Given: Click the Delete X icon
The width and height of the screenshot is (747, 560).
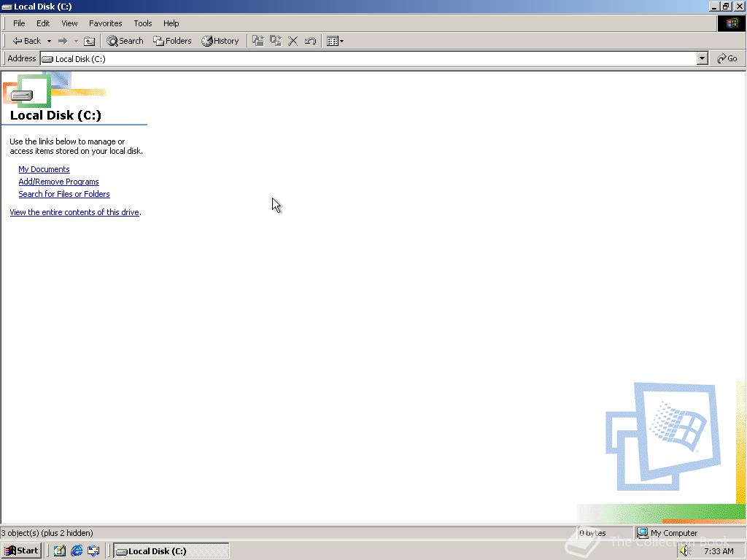Looking at the screenshot, I should click(293, 41).
